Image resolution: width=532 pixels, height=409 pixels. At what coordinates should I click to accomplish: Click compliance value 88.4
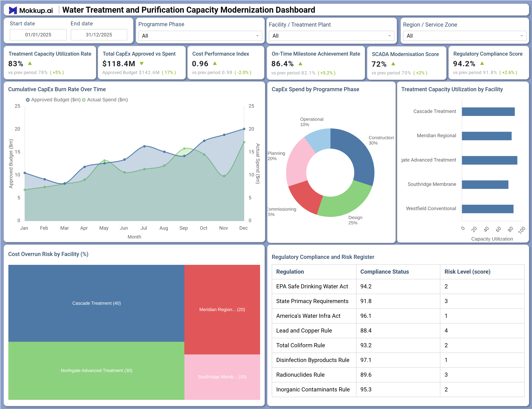366,331
